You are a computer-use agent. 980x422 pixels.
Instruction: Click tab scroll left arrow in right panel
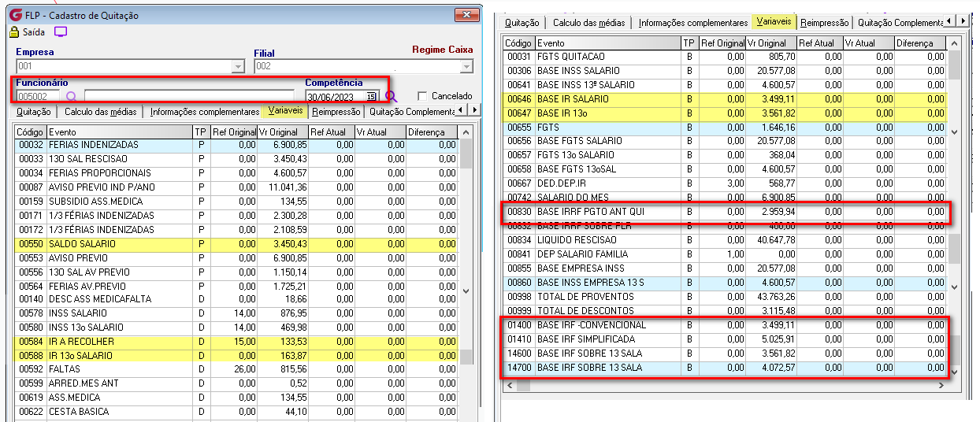point(951,21)
